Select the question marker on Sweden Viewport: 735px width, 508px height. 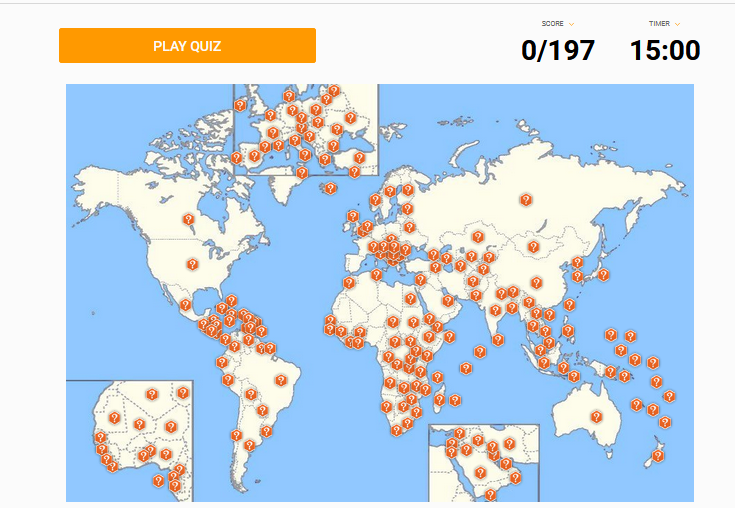[x=390, y=191]
